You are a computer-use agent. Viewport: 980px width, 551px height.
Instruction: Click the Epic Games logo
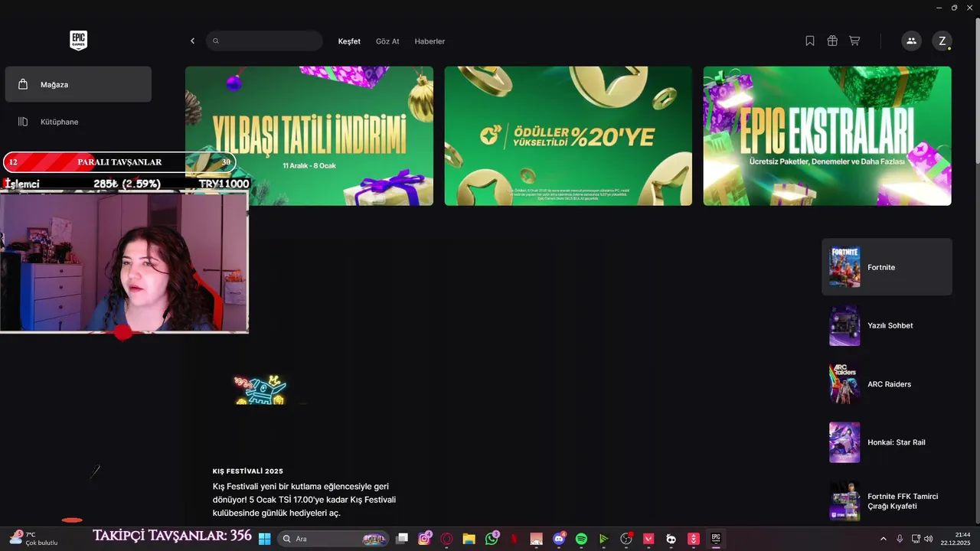coord(78,41)
